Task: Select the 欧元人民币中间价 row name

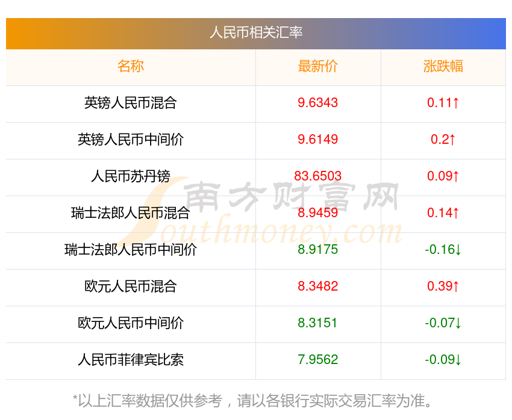Action: (x=131, y=323)
